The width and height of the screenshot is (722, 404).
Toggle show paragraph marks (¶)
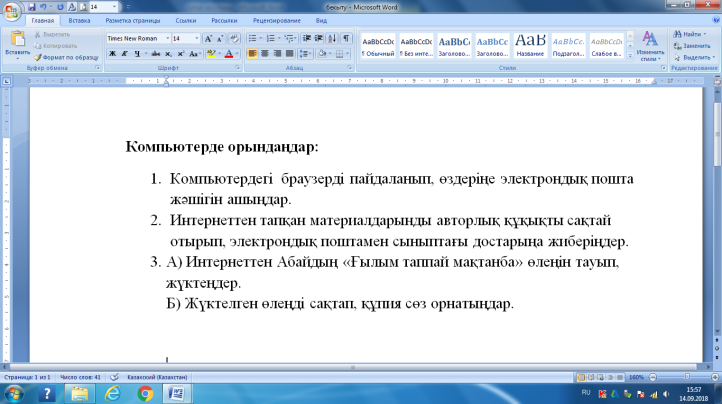tap(346, 39)
